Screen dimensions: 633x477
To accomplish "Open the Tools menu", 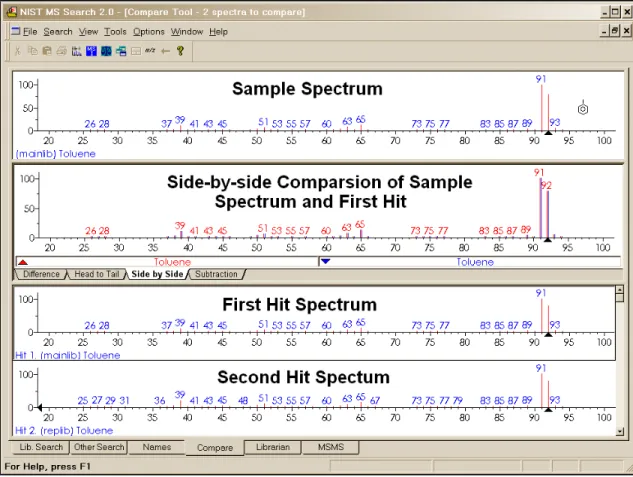I will [x=115, y=31].
